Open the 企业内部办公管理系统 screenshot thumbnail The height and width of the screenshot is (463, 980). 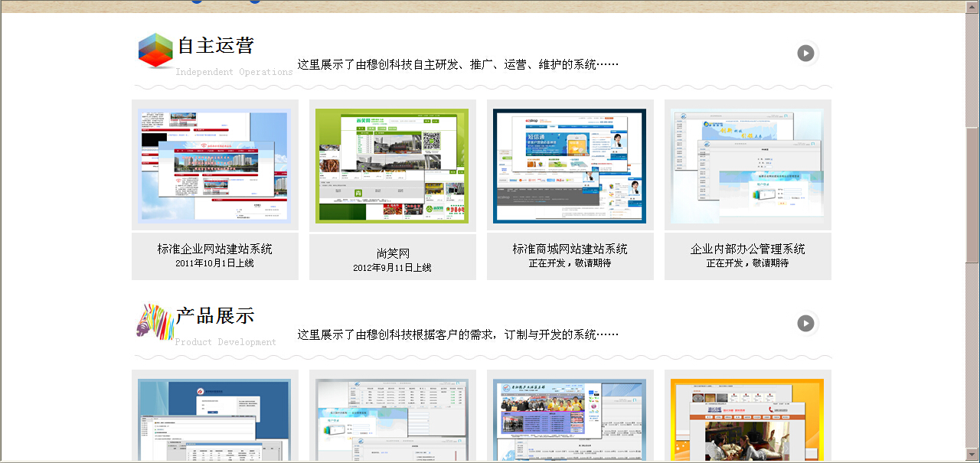(747, 165)
